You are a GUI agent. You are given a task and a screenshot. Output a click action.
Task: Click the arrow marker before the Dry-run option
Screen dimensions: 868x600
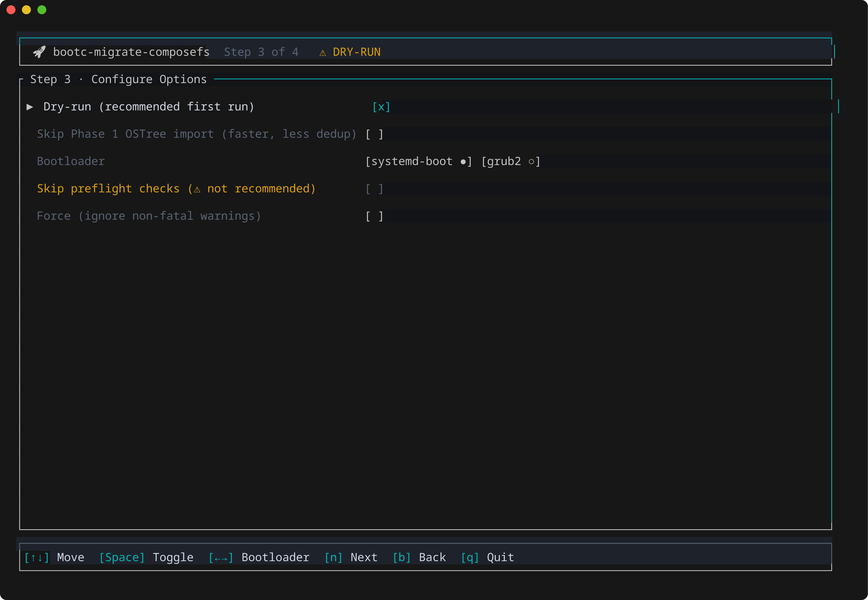30,107
